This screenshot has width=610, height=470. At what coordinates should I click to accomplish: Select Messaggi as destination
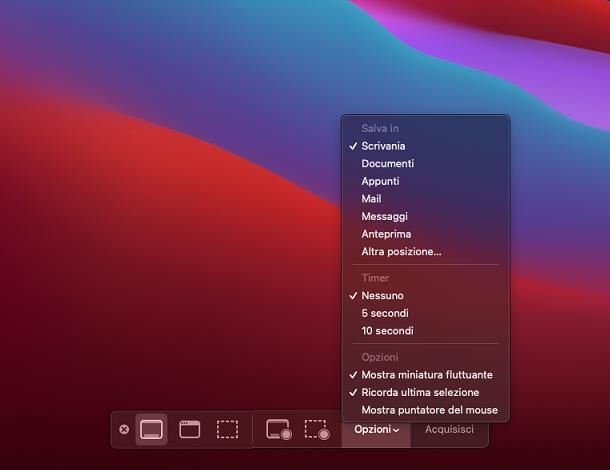[x=426, y=216]
